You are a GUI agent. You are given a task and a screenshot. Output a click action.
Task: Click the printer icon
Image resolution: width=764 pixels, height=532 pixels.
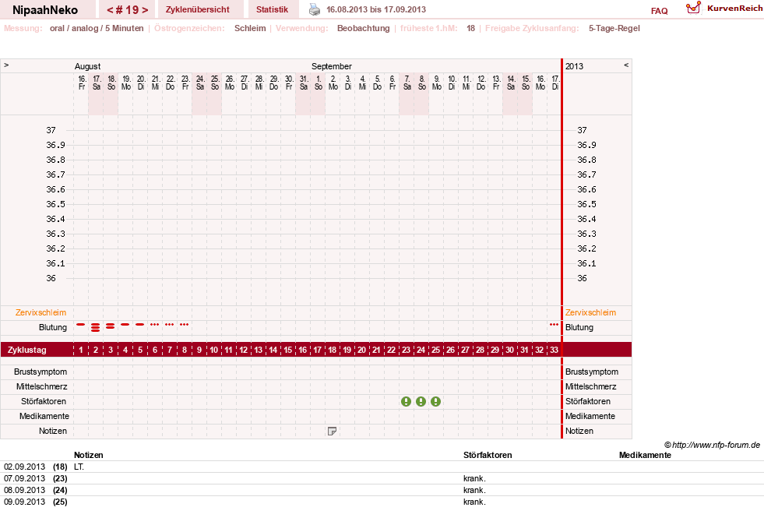click(x=315, y=9)
